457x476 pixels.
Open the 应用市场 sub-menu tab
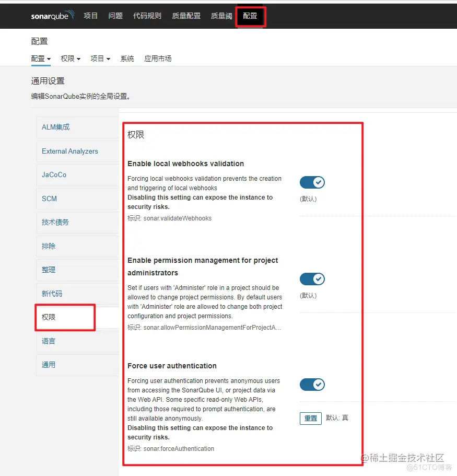pyautogui.click(x=158, y=59)
